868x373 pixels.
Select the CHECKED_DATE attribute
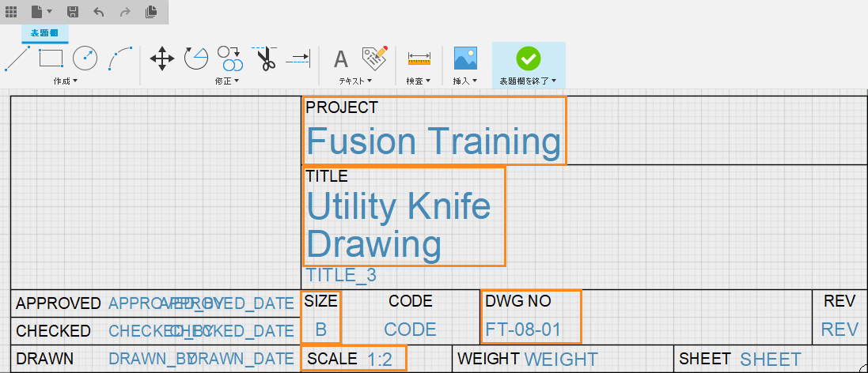tap(230, 331)
